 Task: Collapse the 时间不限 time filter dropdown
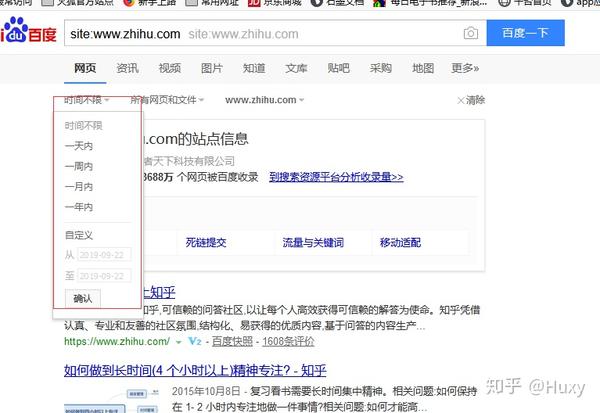(86, 100)
